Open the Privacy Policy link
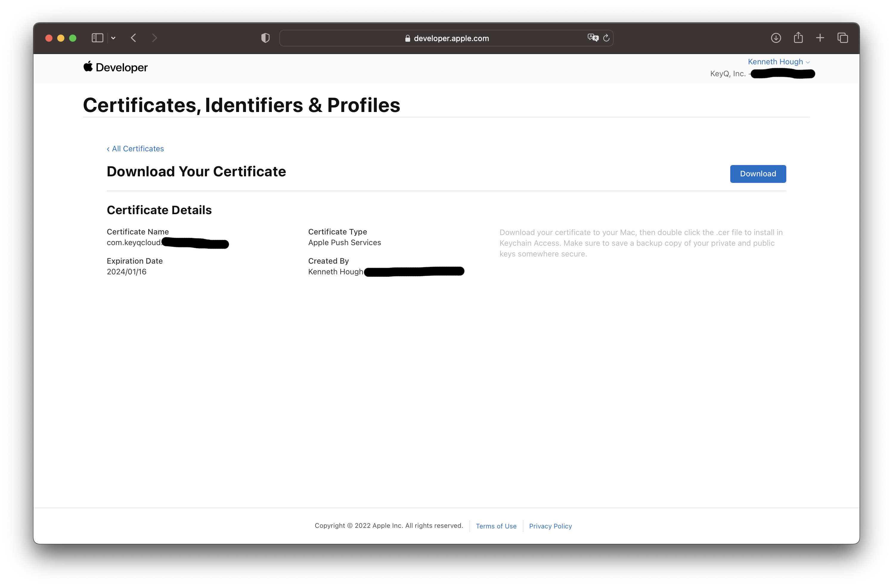This screenshot has width=893, height=588. coord(550,526)
